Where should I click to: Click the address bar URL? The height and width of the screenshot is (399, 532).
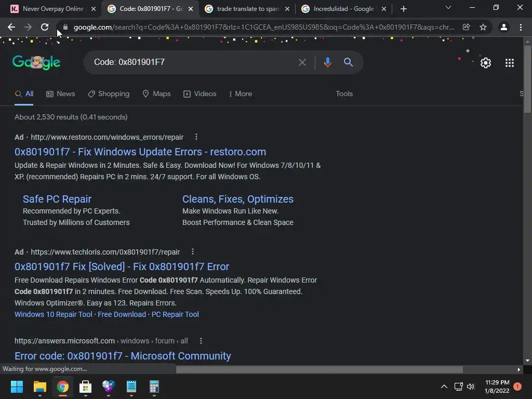(263, 27)
